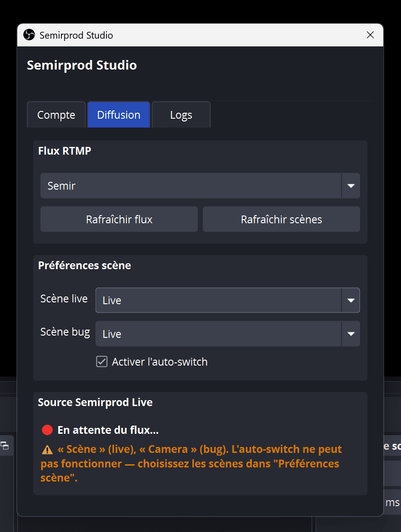Click the 'Scène bug' label
Screen dimensions: 401x532
pos(65,332)
